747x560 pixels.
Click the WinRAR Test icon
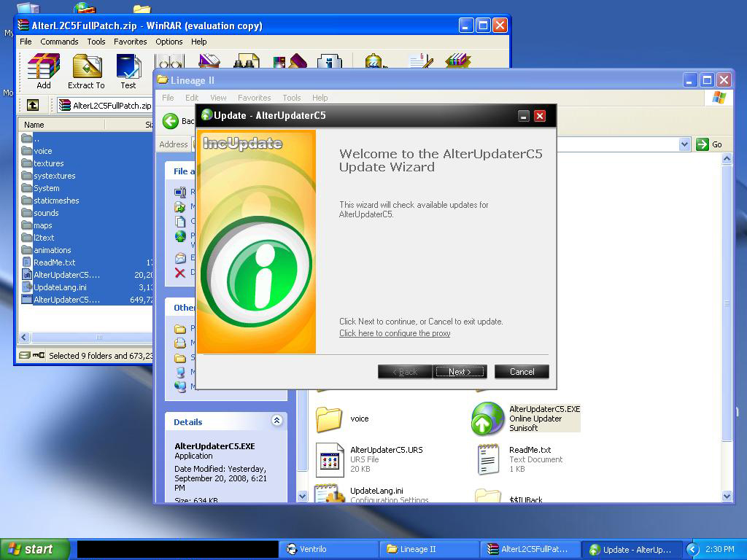pyautogui.click(x=128, y=71)
